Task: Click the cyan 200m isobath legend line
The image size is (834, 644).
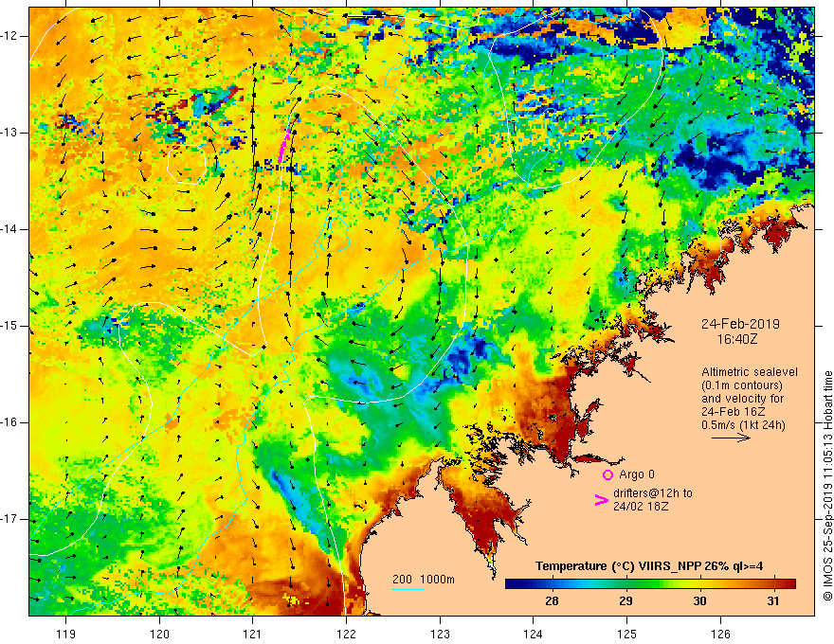Action: [408, 589]
